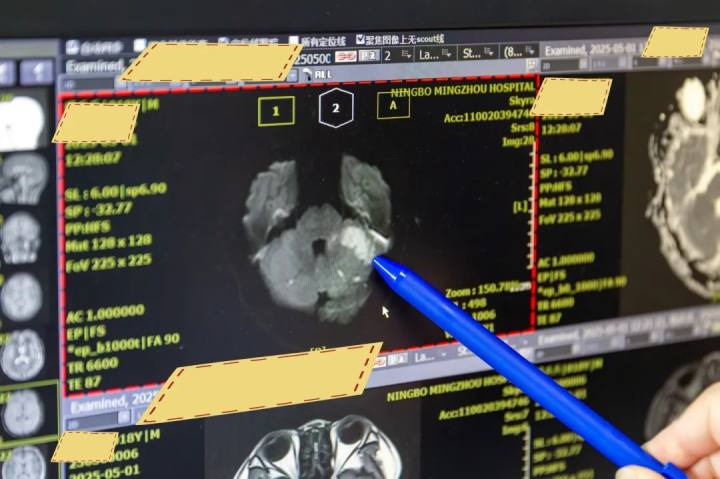Check the 所有定位线 checkbox
Image resolution: width=720 pixels, height=479 pixels.
point(294,41)
